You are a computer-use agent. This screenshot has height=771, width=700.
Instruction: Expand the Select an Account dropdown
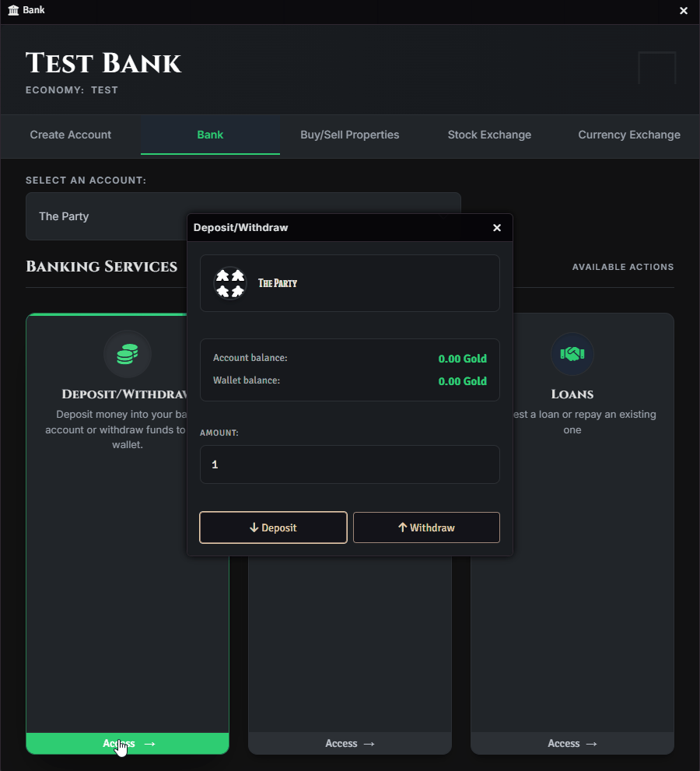click(243, 216)
